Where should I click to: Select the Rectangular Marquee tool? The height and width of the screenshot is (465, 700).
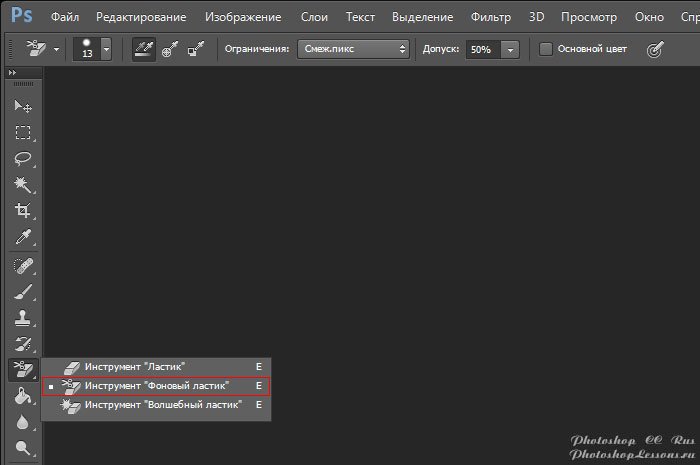(x=22, y=132)
